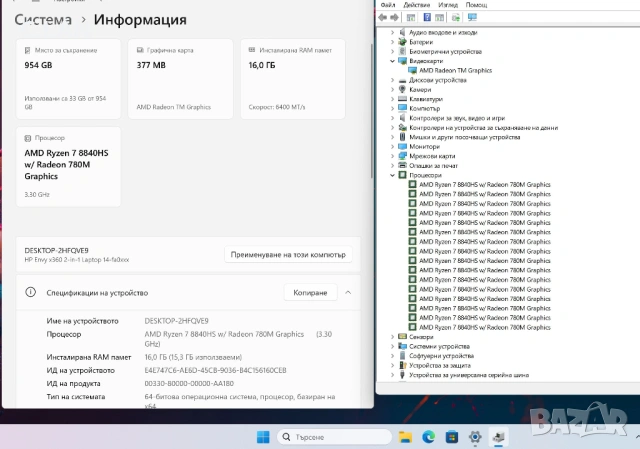
Task: Click the scan for hardware changes monitor icon
Action: coord(472,17)
